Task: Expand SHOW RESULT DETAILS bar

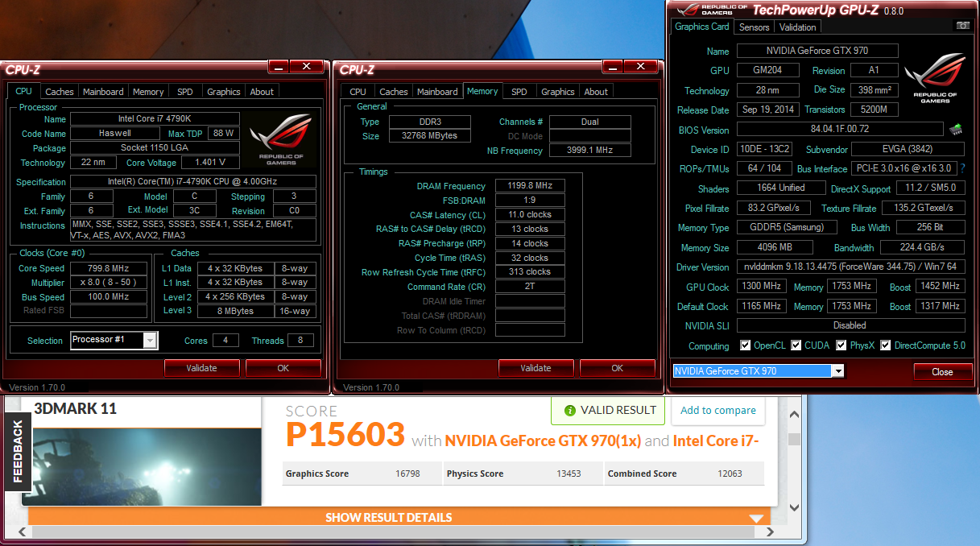Action: coord(399,517)
